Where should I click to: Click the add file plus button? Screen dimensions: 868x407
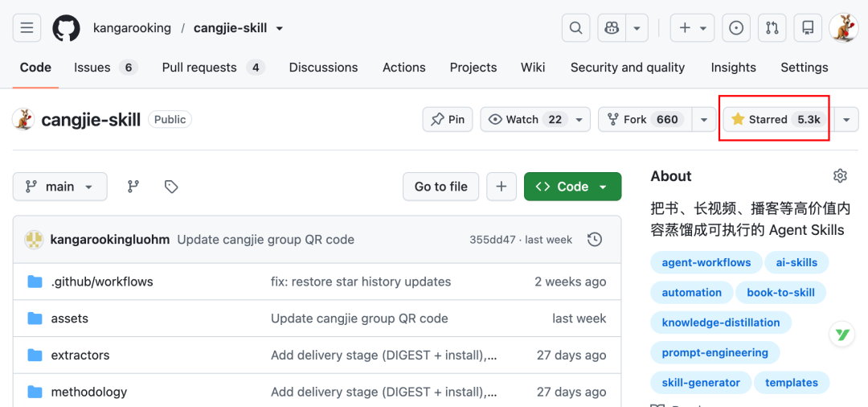pyautogui.click(x=502, y=187)
